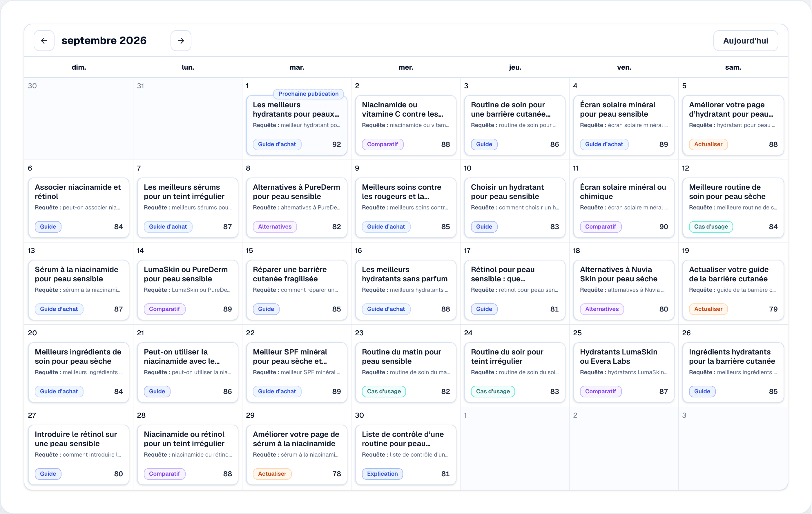The height and width of the screenshot is (514, 812).
Task: Click Comparatif tag on September 2 card
Action: pos(383,144)
